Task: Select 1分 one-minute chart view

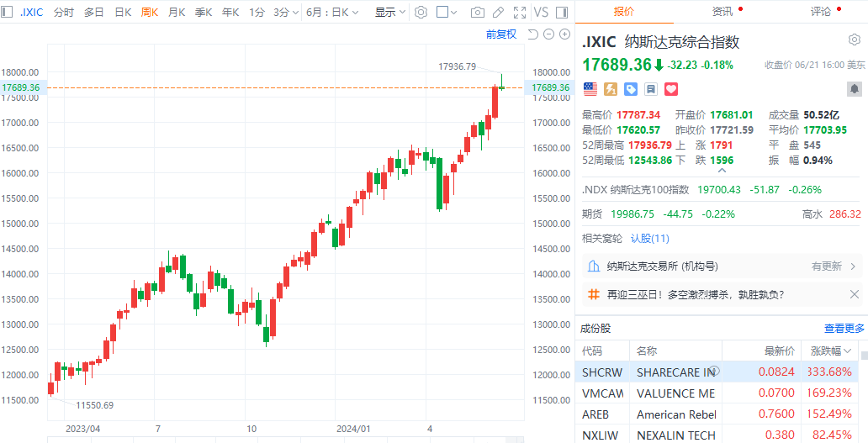Action: pyautogui.click(x=257, y=12)
